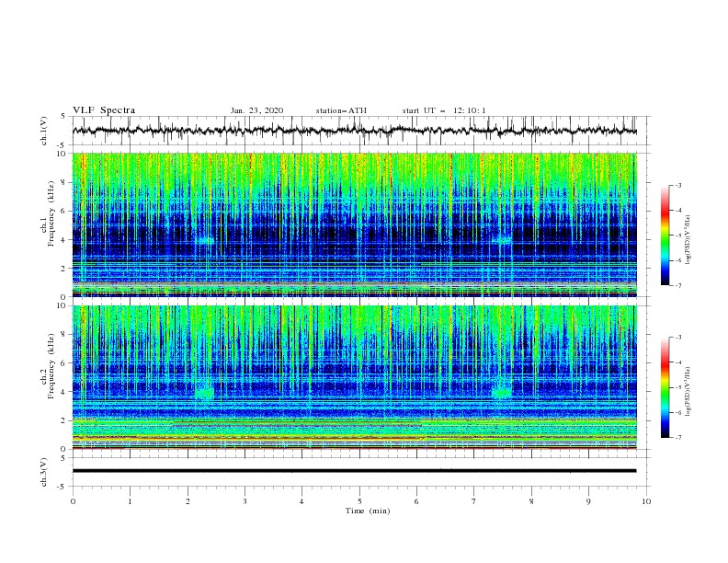The image size is (728, 563).
Task: Click ch.2 bright 4 kHz patch near minute 2.3
Action: [204, 391]
